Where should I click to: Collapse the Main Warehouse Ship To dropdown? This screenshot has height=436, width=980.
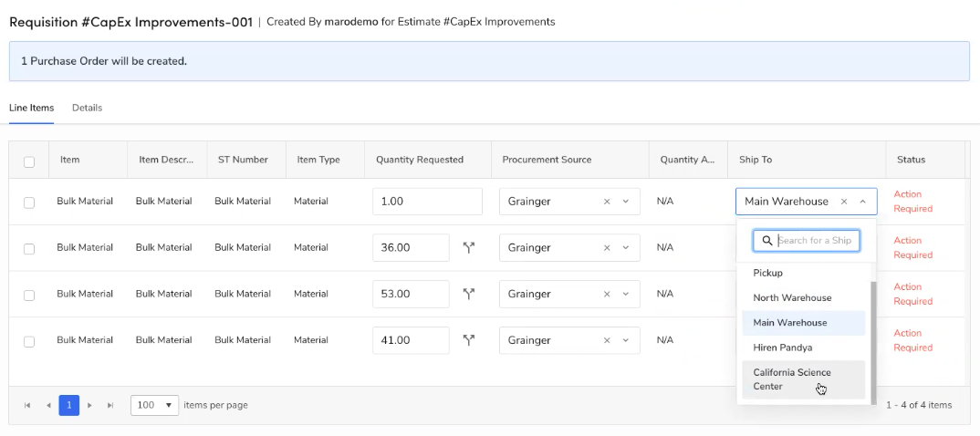863,202
